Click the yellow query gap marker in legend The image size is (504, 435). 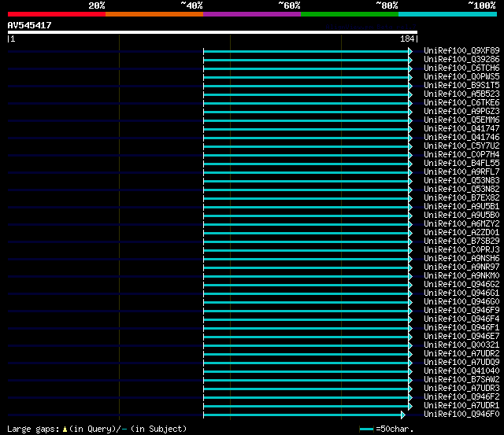click(65, 429)
